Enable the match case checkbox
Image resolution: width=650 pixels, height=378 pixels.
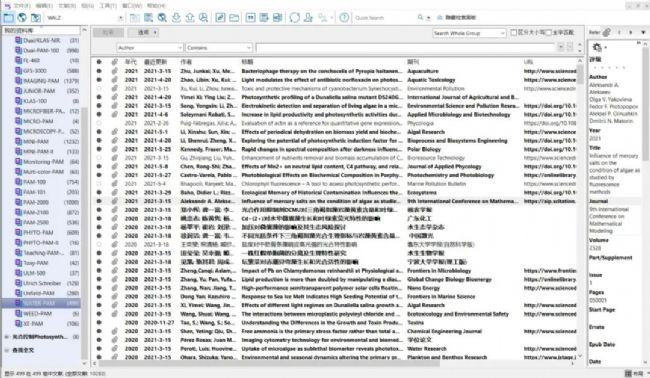(x=514, y=32)
